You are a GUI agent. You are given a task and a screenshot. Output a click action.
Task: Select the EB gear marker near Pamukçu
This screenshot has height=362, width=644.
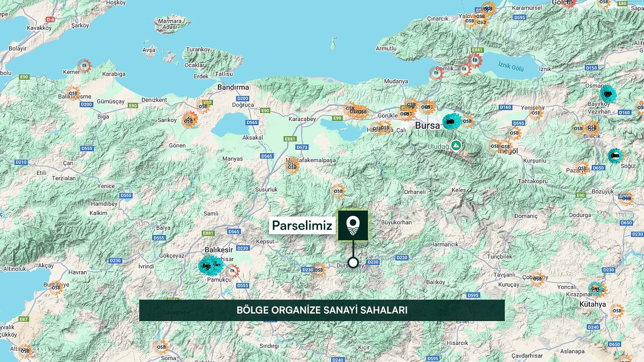232,271
